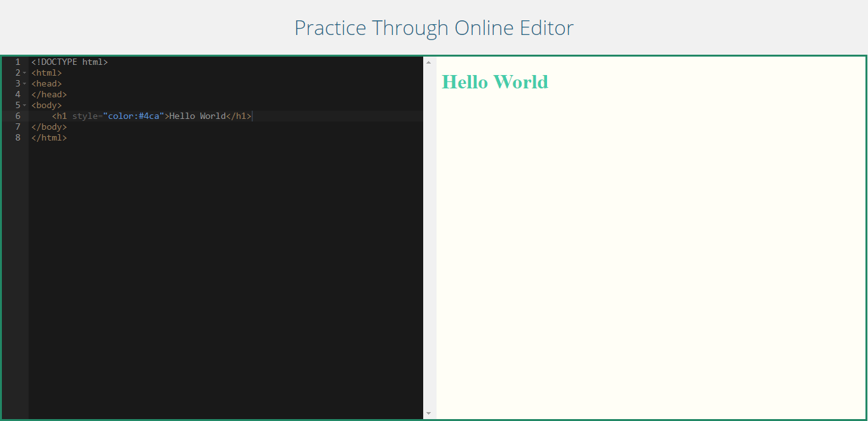This screenshot has height=421, width=868.
Task: Collapse the <html> element code fold
Action: [24, 72]
